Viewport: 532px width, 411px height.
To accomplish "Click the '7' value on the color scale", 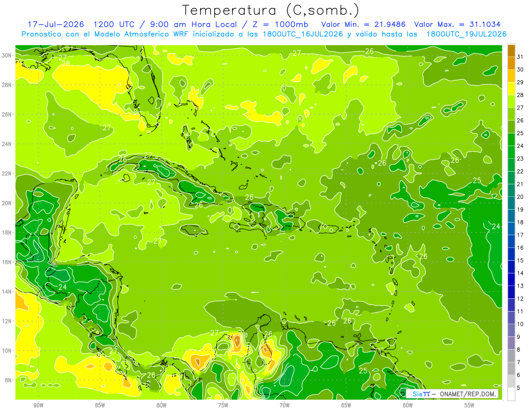I will [x=518, y=362].
